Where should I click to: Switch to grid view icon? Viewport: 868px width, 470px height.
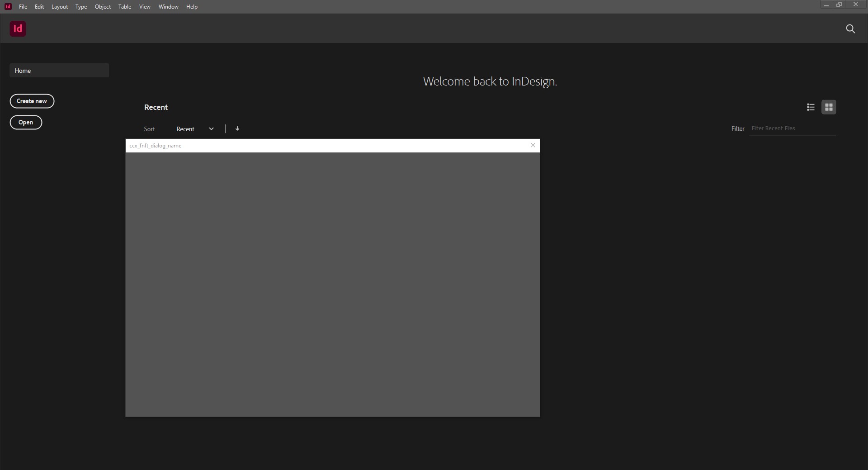tap(829, 107)
